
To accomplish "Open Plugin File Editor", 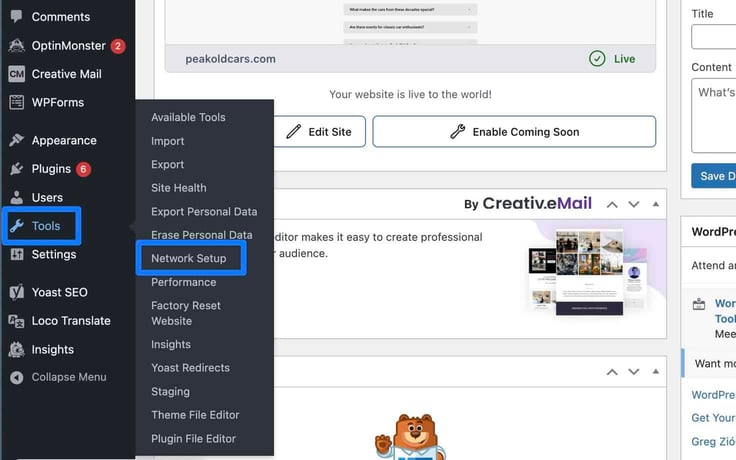I will [x=193, y=439].
